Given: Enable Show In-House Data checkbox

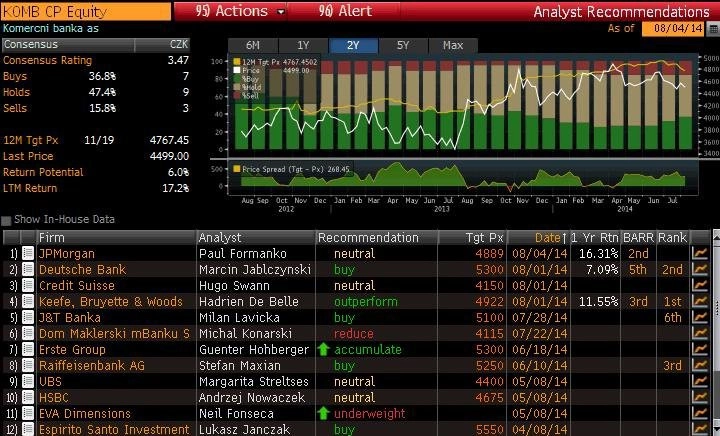Looking at the screenshot, I should coord(6,220).
